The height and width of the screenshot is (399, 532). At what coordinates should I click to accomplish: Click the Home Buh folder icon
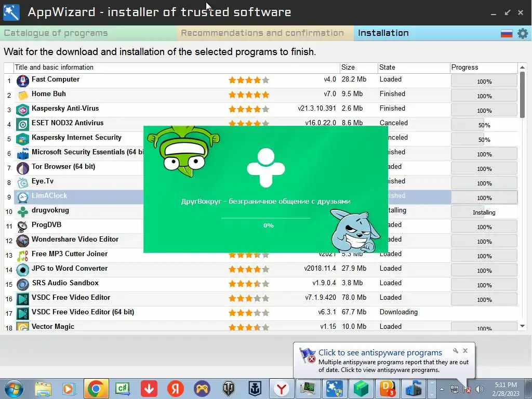point(23,96)
